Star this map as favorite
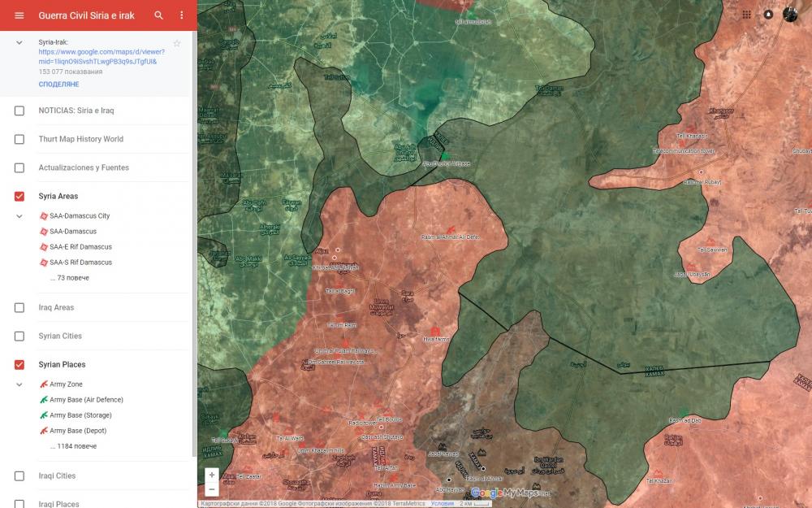The image size is (812, 508). [177, 43]
